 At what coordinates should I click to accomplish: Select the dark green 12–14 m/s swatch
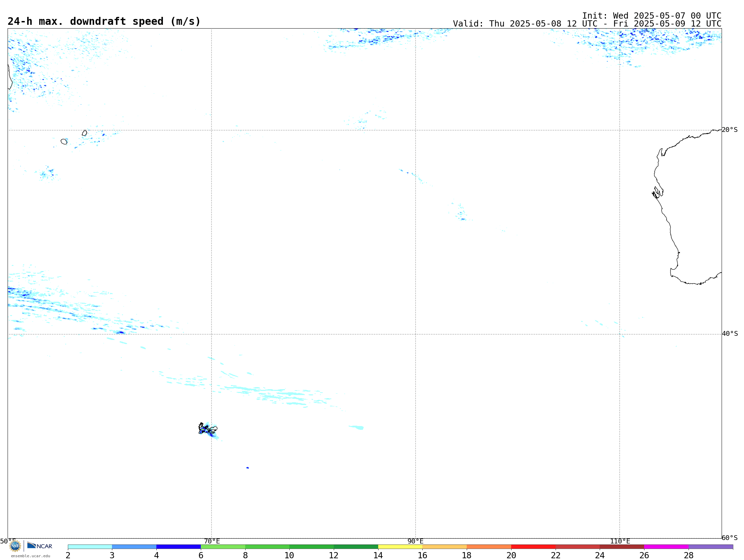(x=356, y=547)
